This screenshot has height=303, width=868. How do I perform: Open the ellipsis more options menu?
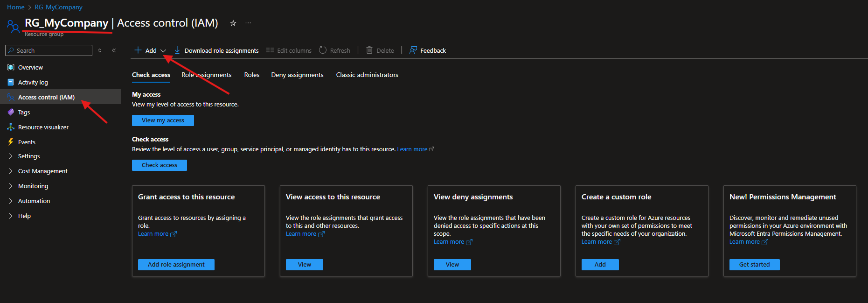(248, 23)
